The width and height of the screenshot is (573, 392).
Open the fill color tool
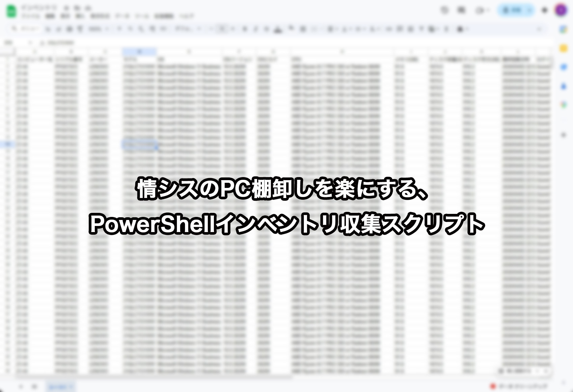pyautogui.click(x=291, y=29)
